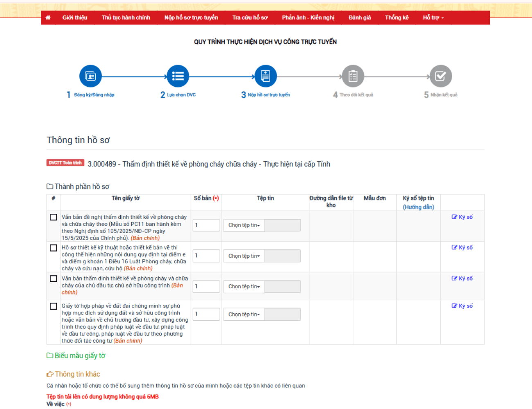532x409 pixels.
Task: Tick the Hồ sơ thiết kế kỹ thuật checkbox
Action: coord(54,248)
